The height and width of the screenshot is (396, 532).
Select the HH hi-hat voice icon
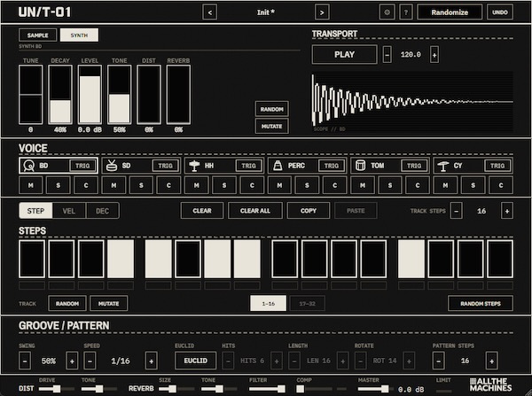(x=194, y=166)
